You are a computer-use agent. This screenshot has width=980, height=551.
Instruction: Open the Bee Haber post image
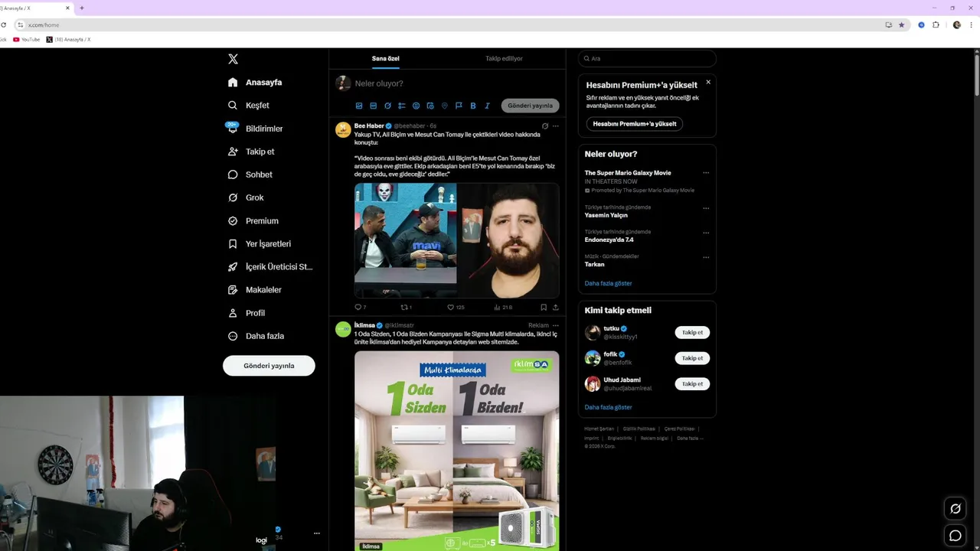click(456, 240)
